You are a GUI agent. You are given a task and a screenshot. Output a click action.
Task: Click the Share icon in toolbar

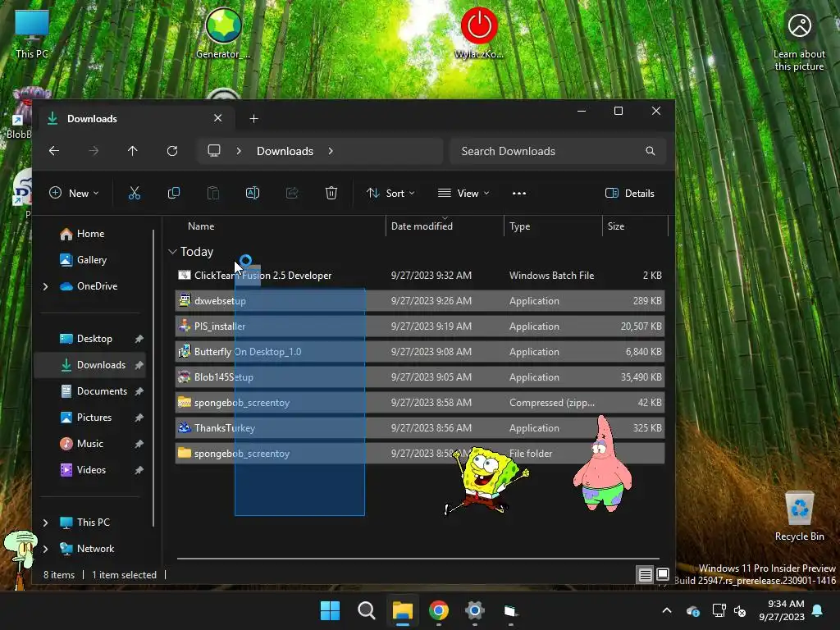[x=292, y=193]
